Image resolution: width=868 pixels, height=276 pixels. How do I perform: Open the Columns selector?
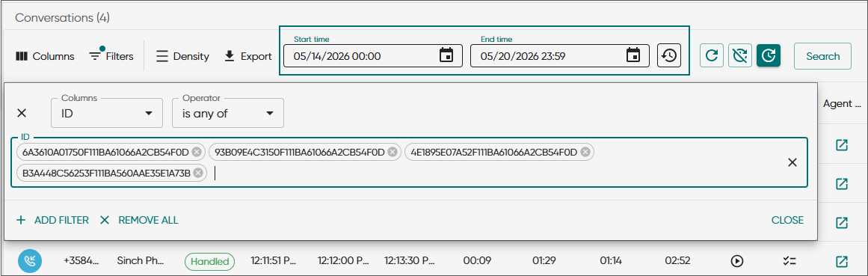click(x=45, y=56)
